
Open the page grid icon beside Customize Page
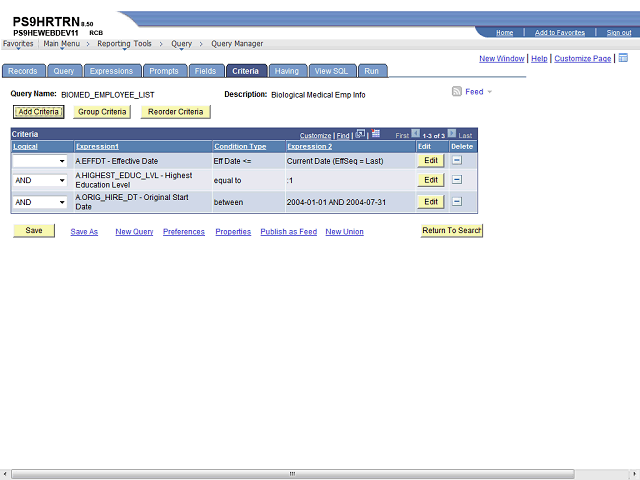pyautogui.click(x=623, y=58)
